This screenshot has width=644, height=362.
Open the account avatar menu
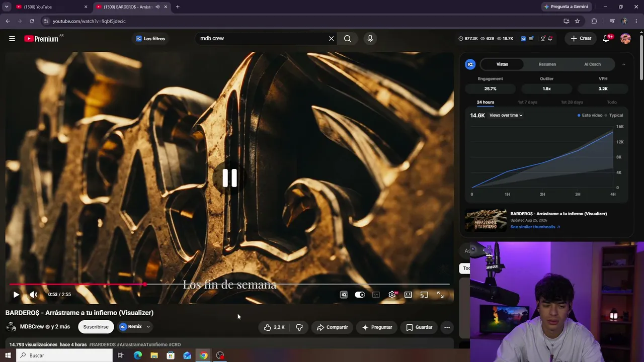click(625, 39)
